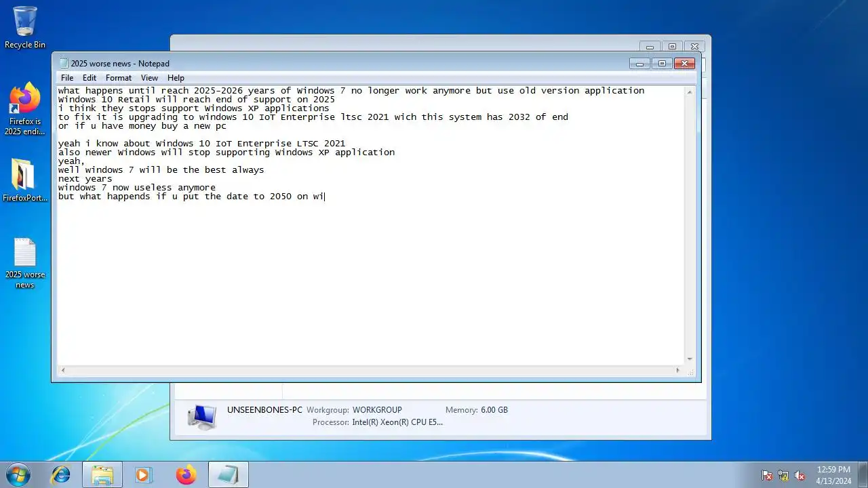Open the Start menu orb
Image resolution: width=868 pixels, height=488 pixels.
[18, 474]
